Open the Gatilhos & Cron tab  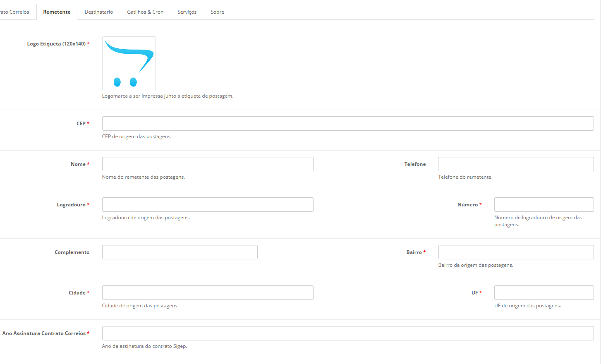[x=145, y=12]
